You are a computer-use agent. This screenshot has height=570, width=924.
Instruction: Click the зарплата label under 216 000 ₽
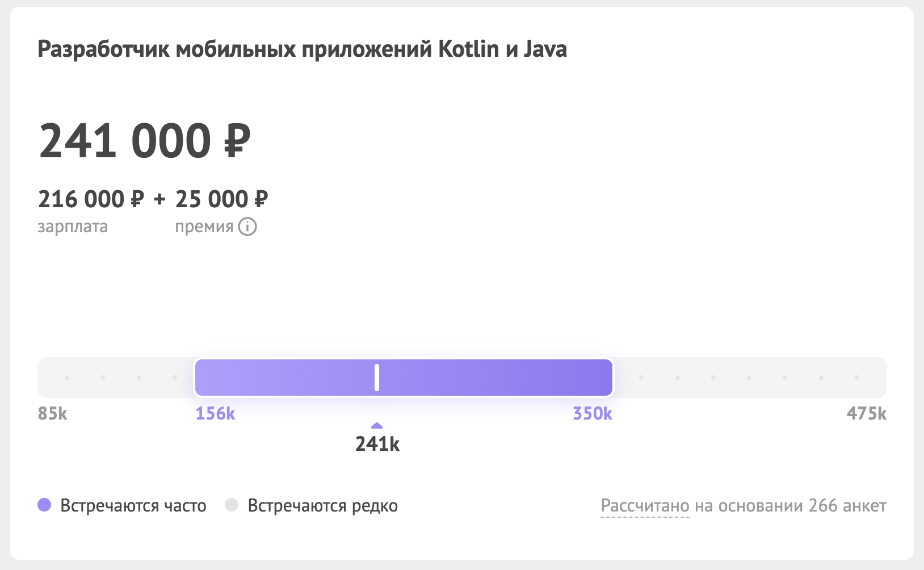click(x=73, y=227)
